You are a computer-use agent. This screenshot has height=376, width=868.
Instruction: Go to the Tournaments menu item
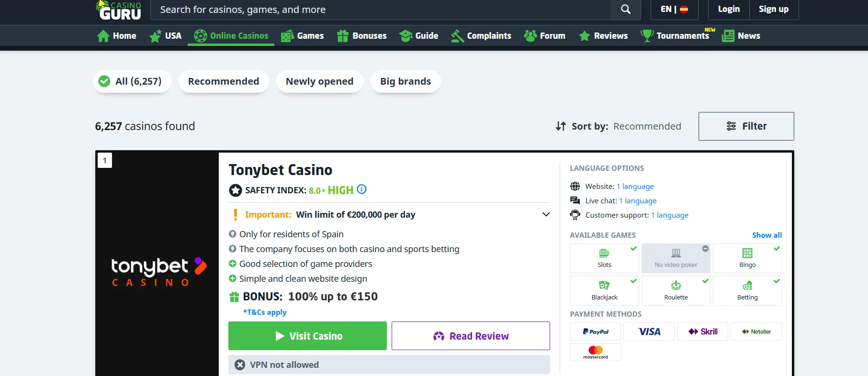coord(676,36)
